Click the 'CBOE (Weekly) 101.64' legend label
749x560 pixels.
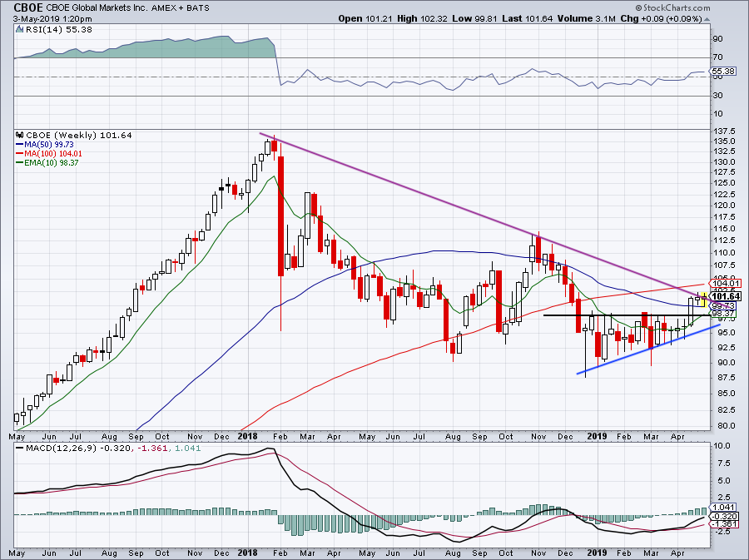tap(79, 135)
